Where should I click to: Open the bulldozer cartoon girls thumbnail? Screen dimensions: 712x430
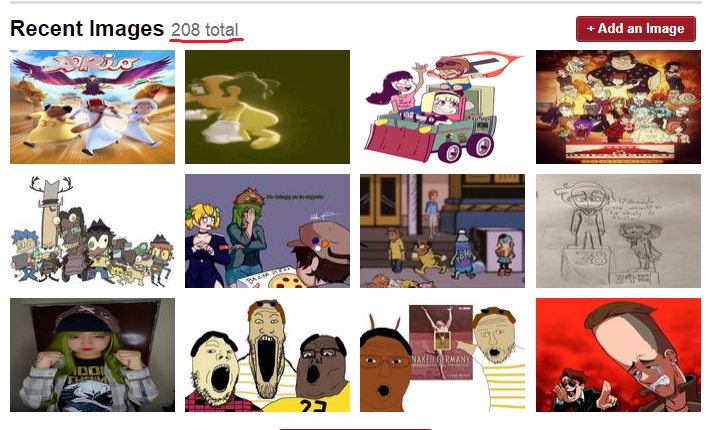pyautogui.click(x=442, y=107)
